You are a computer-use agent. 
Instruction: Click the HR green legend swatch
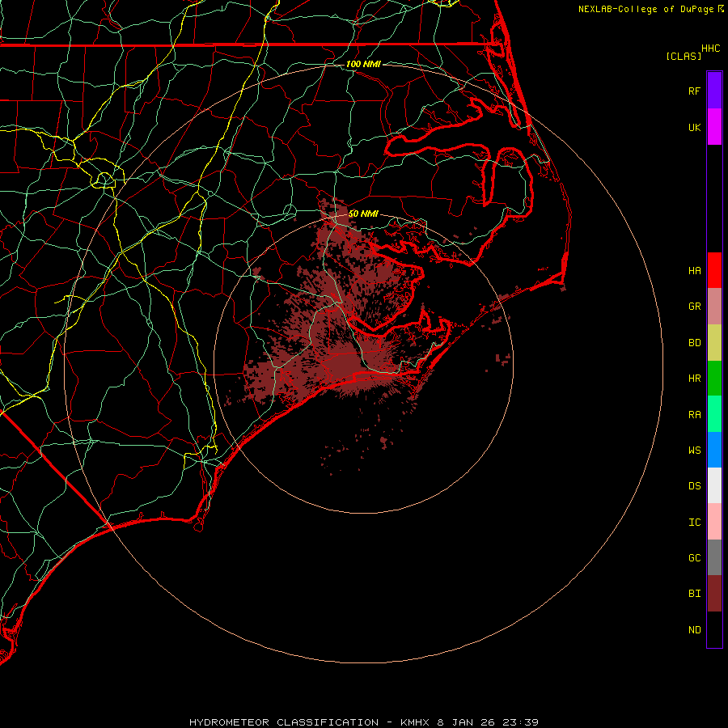tap(714, 379)
